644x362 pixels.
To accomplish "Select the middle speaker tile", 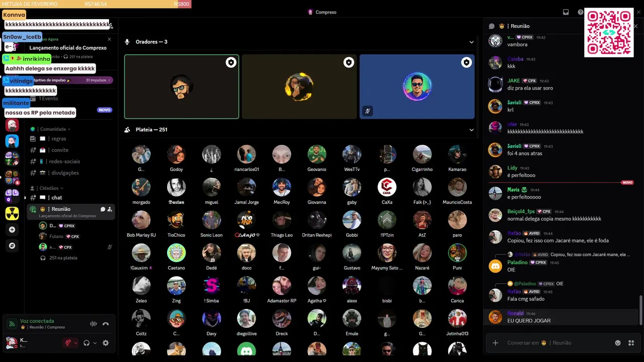I will point(299,86).
